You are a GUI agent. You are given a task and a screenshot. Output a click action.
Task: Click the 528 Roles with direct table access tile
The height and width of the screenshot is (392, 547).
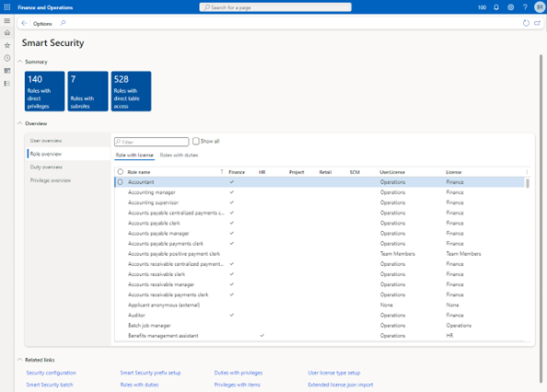[x=131, y=91]
